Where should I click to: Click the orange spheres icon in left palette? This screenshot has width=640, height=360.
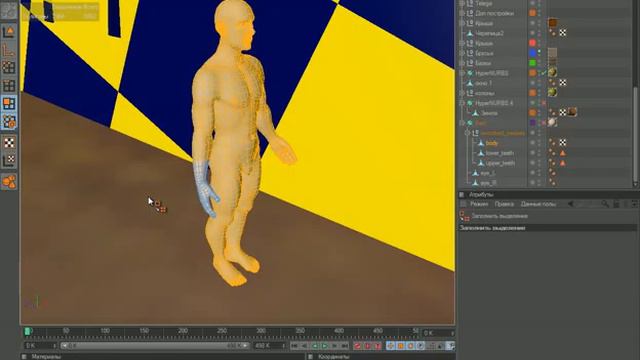click(9, 182)
